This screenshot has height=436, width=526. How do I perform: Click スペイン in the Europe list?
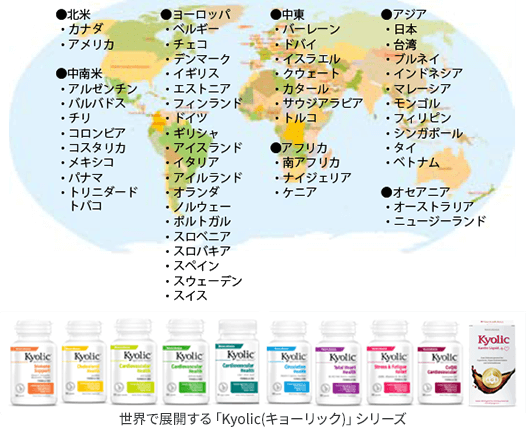(x=196, y=266)
